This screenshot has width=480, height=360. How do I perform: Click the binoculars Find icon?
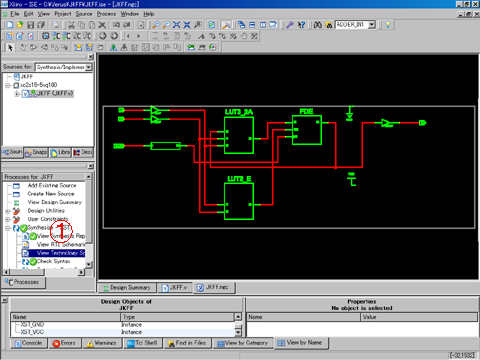[x=318, y=25]
